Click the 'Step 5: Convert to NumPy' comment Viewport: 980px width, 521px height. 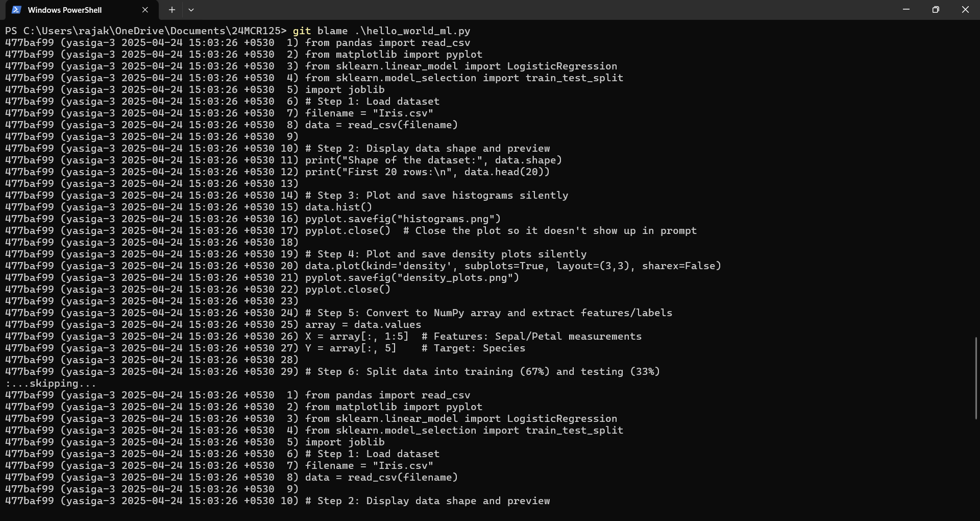[x=488, y=313]
